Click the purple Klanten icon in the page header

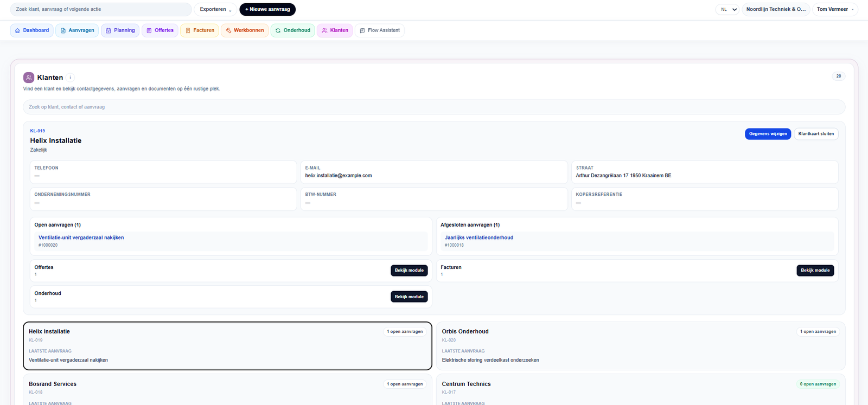click(x=29, y=78)
